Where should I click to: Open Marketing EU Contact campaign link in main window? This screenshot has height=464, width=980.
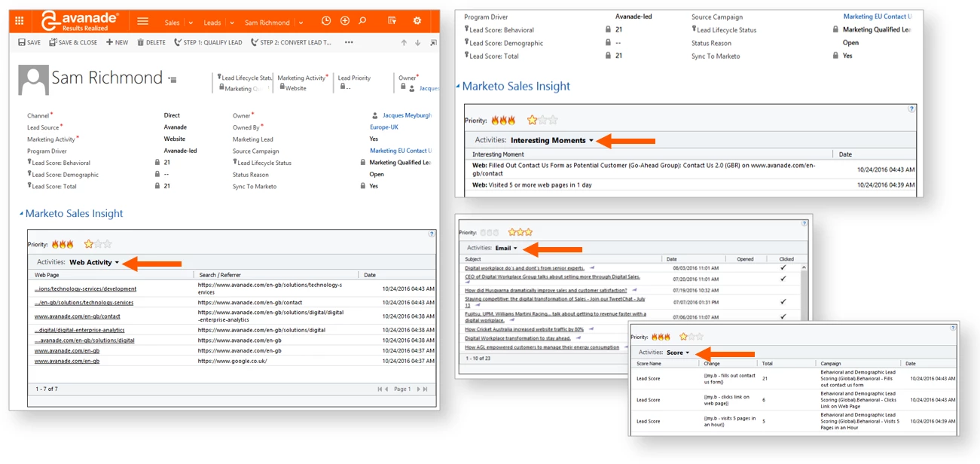click(x=399, y=151)
